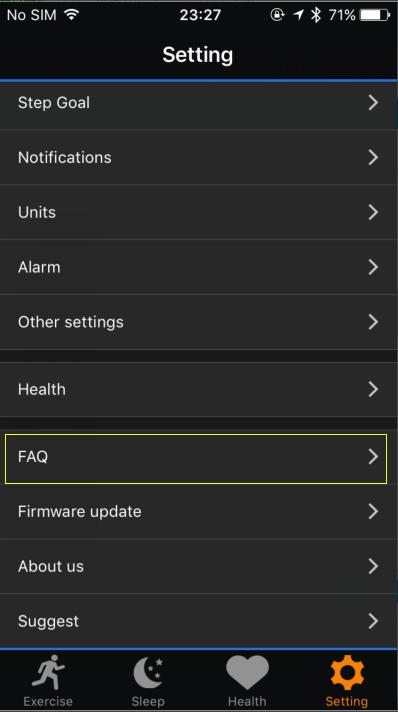This screenshot has width=398, height=712.
Task: Tap the Bluetooth icon in status bar
Action: click(x=316, y=15)
